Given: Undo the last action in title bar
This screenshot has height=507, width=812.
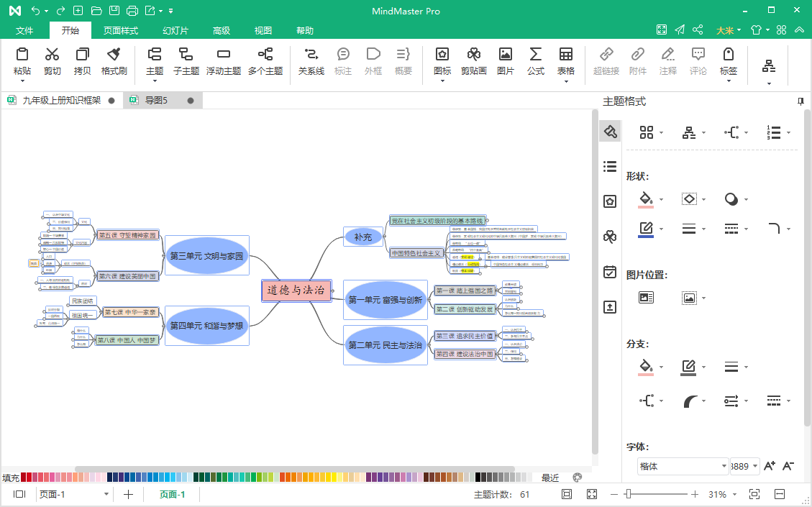Looking at the screenshot, I should 36,10.
